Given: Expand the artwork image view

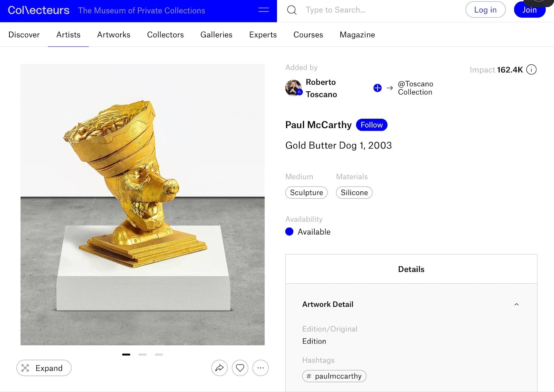Looking at the screenshot, I should point(44,368).
